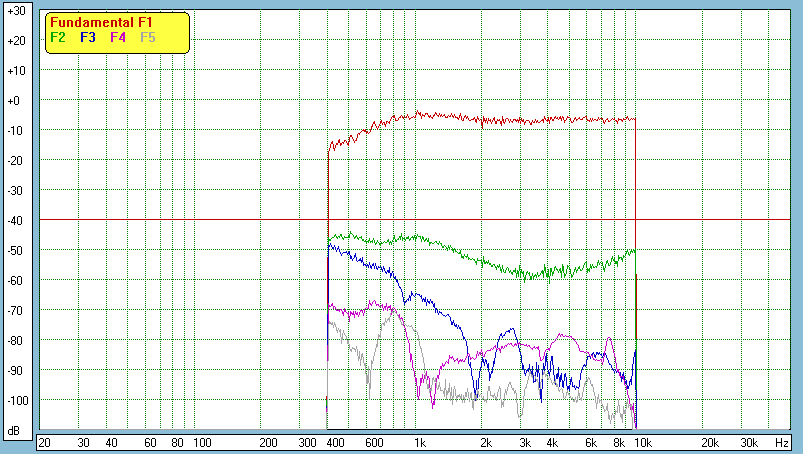Select the 1k frequency axis label

(x=420, y=442)
